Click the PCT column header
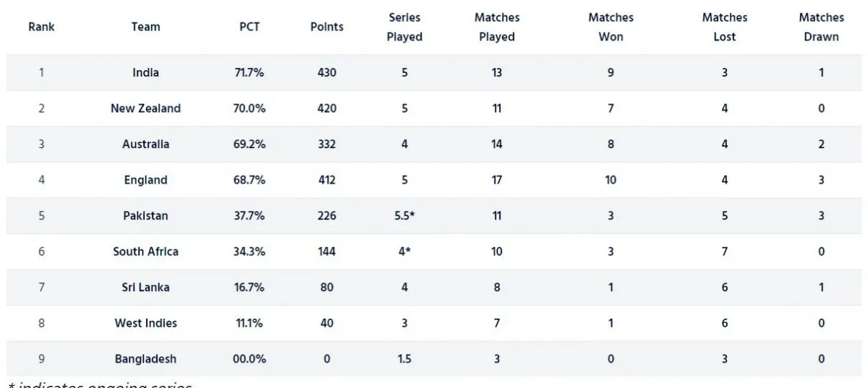Screen dimensions: 868x388 pyautogui.click(x=250, y=27)
